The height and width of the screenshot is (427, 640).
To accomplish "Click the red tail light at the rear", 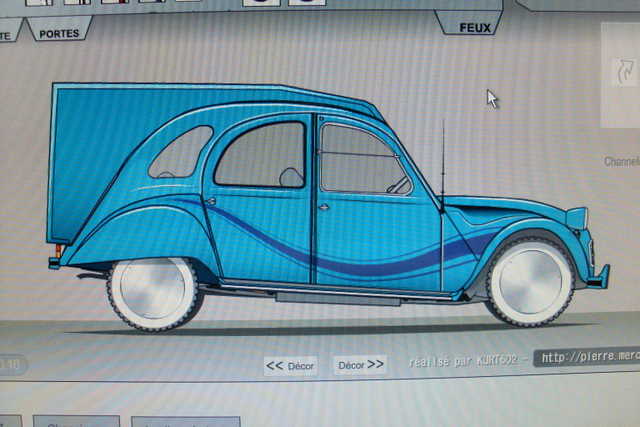I will 59,249.
